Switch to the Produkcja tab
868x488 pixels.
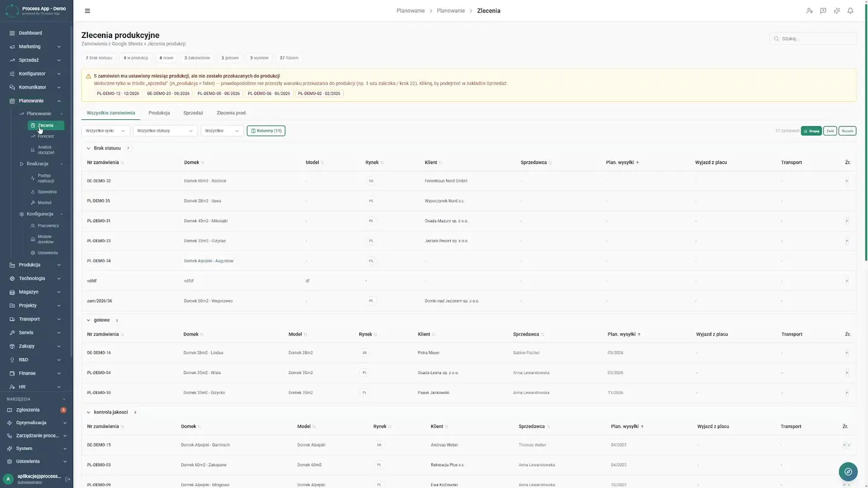[x=159, y=113]
